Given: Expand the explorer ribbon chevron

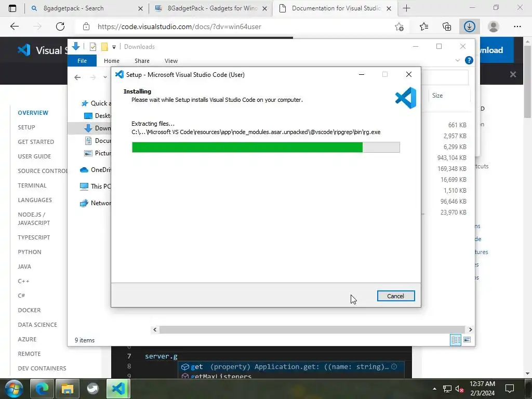Looking at the screenshot, I should [x=457, y=60].
